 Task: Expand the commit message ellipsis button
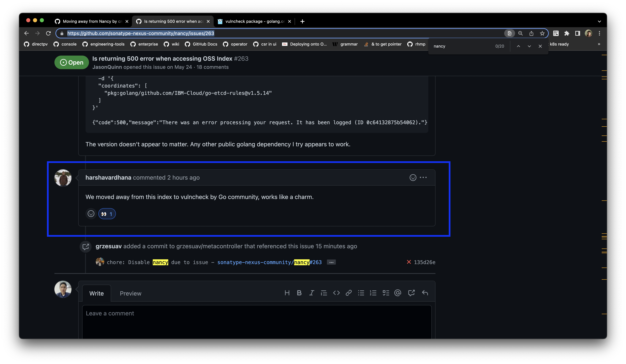tap(331, 262)
